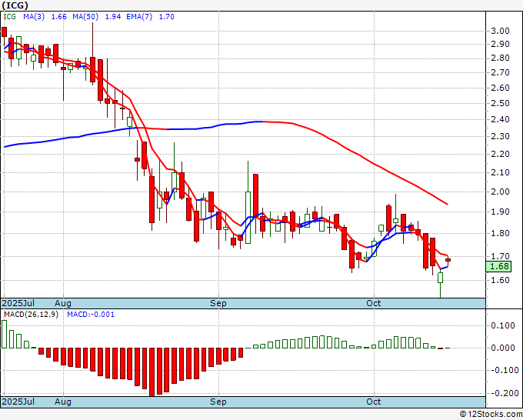This screenshot has width=523, height=420.
Task: Select the MA(50) legend label
Action: [85, 17]
